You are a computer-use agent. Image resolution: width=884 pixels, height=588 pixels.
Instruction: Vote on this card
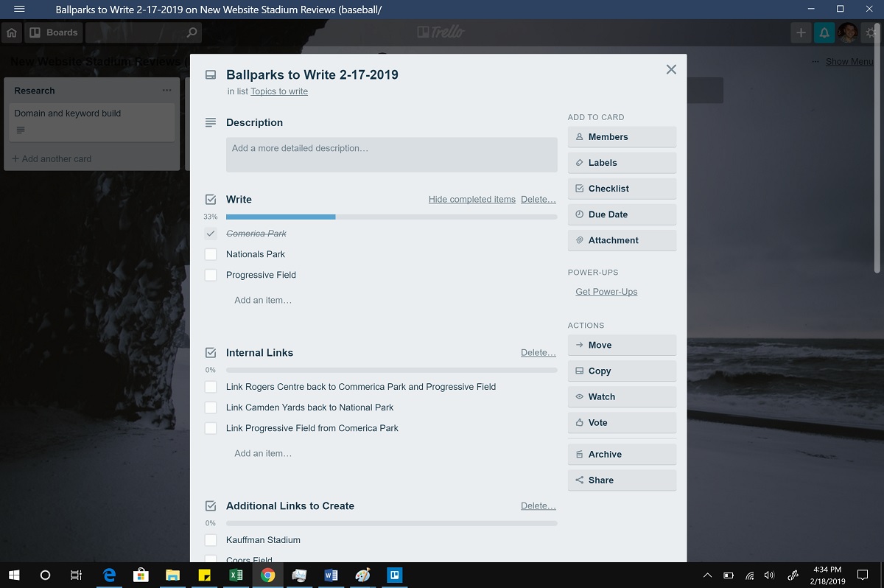[622, 422]
